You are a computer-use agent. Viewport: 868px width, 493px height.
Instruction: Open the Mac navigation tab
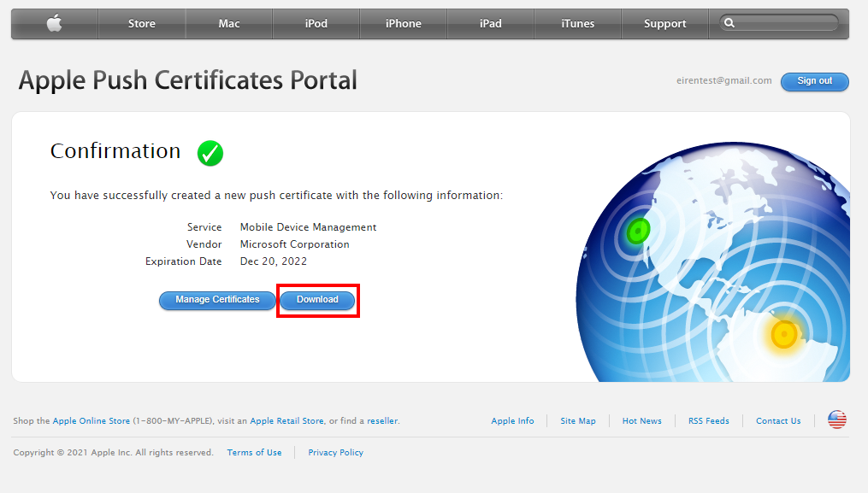229,24
